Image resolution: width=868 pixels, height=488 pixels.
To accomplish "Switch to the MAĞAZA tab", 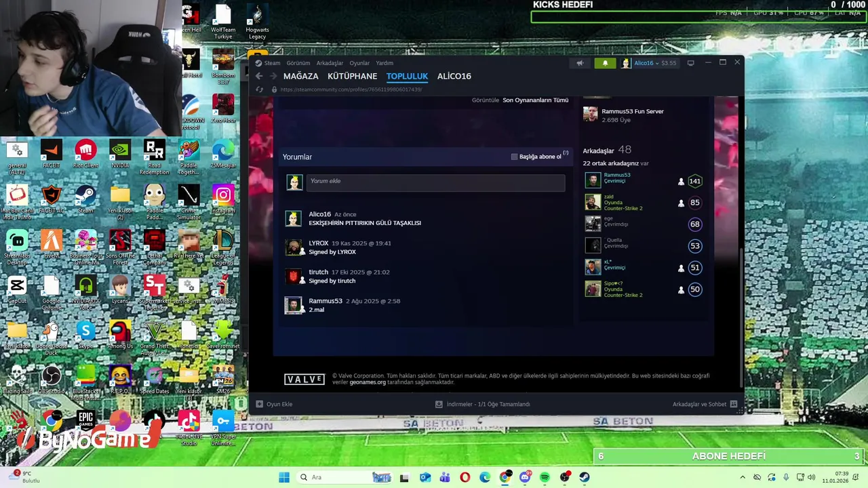I will click(x=300, y=76).
